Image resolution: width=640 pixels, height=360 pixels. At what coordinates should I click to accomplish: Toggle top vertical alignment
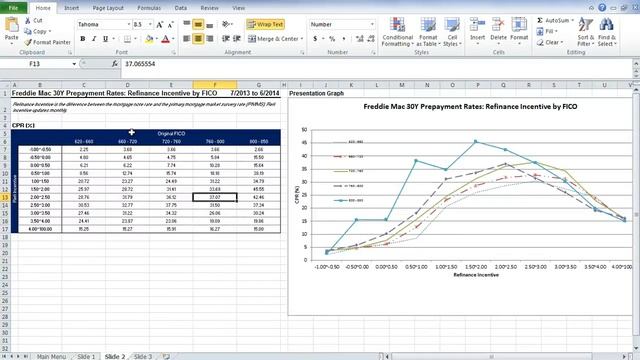(x=187, y=24)
